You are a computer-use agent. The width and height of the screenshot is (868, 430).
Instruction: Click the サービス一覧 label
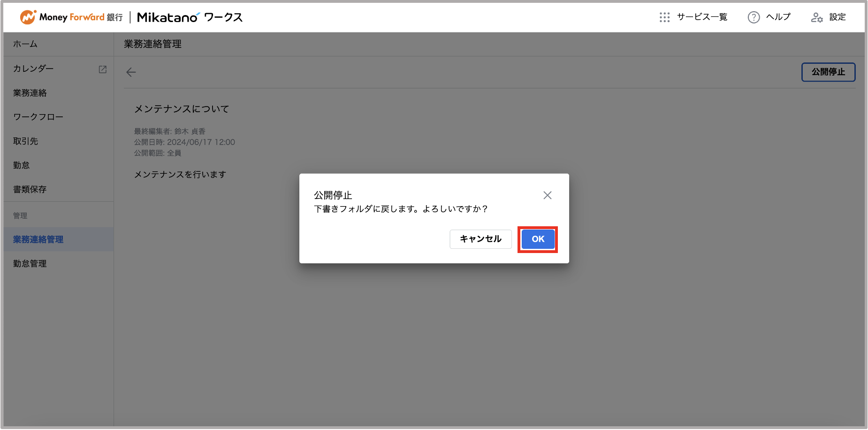tap(702, 17)
